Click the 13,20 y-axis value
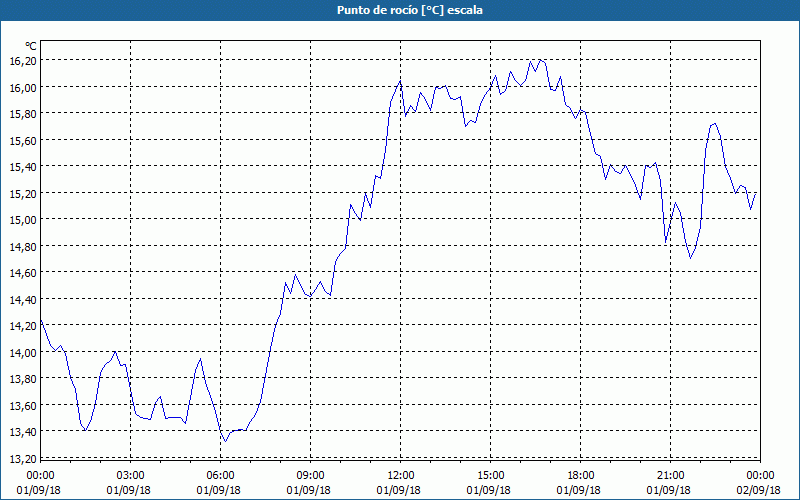Image resolution: width=800 pixels, height=500 pixels. (x=23, y=459)
